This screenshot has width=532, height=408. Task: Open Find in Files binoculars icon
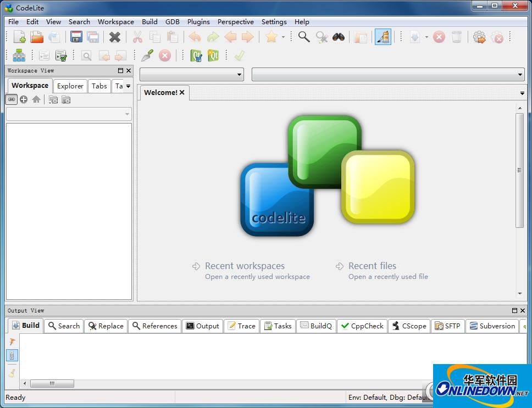tap(339, 37)
